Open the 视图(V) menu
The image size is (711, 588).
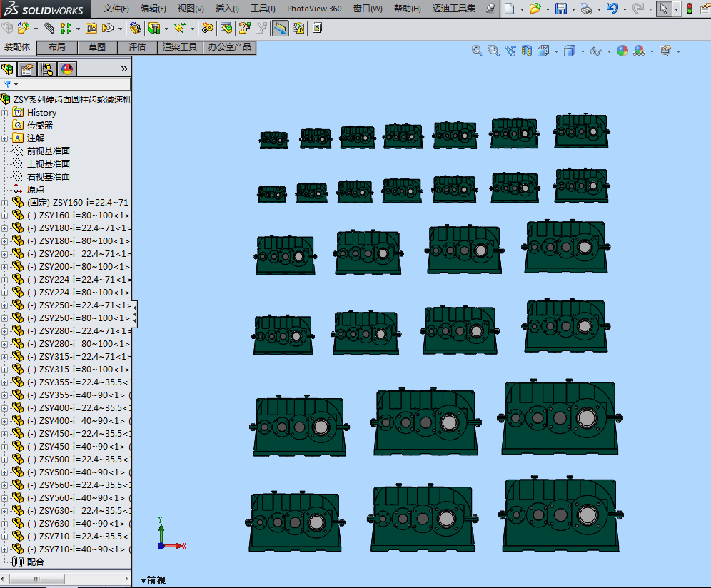click(x=191, y=9)
